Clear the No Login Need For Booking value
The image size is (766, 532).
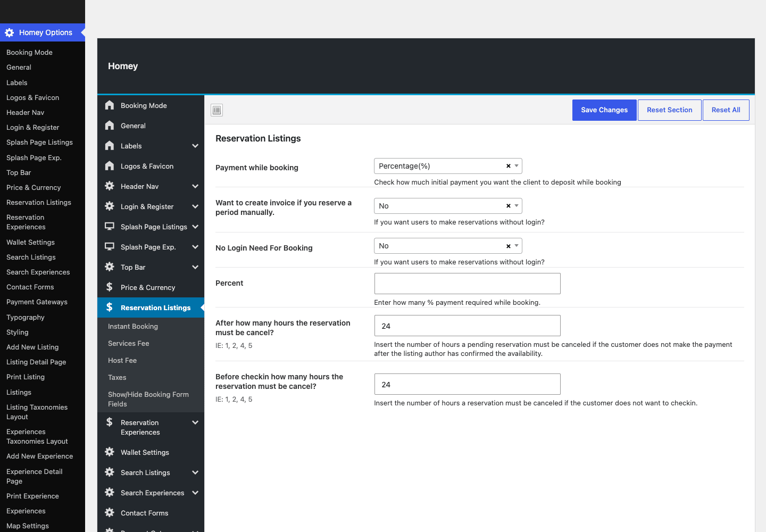point(509,246)
